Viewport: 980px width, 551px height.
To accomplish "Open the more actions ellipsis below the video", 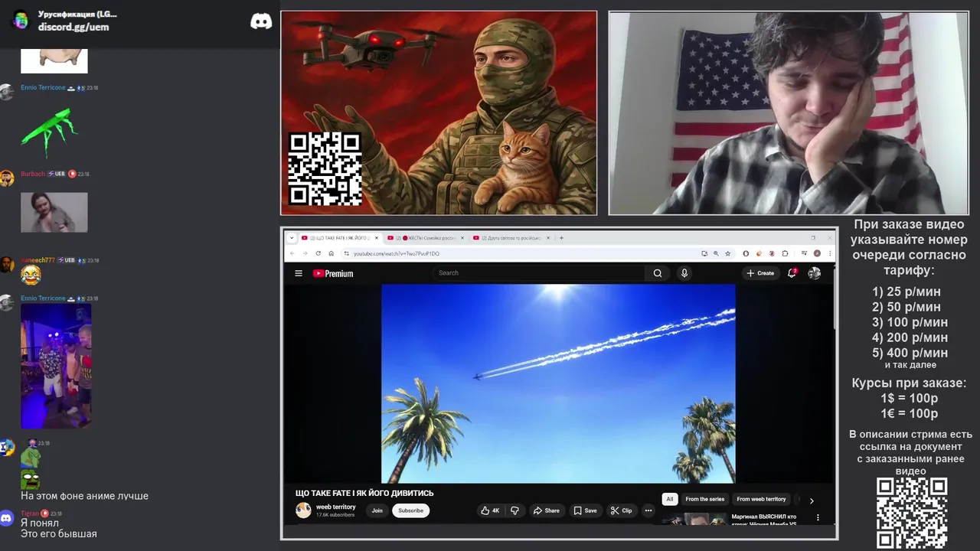I will (x=648, y=510).
